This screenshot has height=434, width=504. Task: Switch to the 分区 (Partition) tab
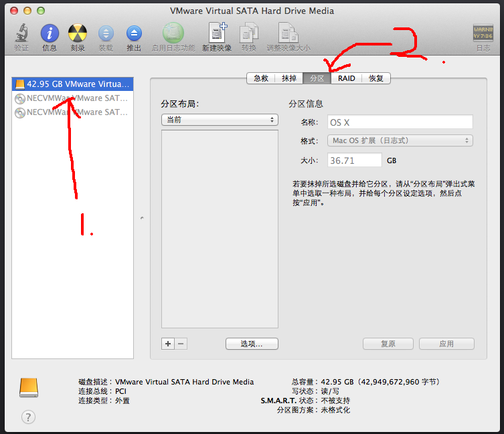pyautogui.click(x=317, y=78)
